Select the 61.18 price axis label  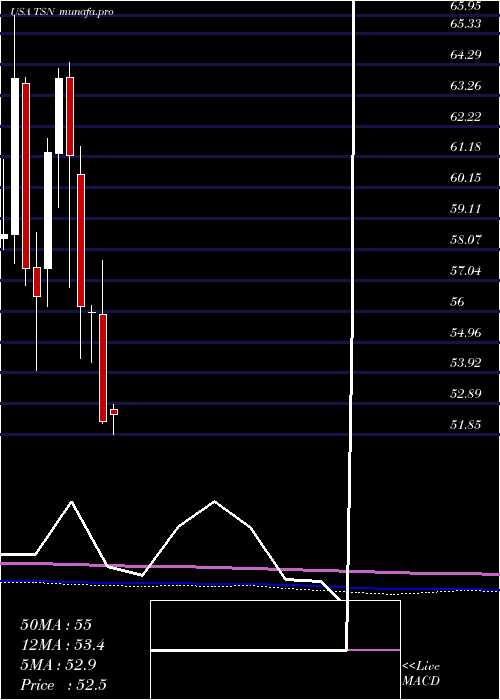(x=467, y=147)
